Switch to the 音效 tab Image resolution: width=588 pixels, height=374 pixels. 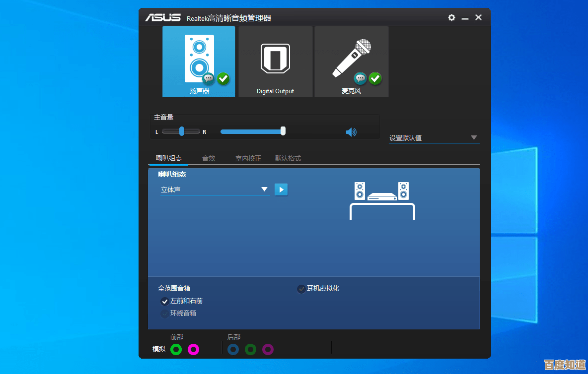coord(208,158)
